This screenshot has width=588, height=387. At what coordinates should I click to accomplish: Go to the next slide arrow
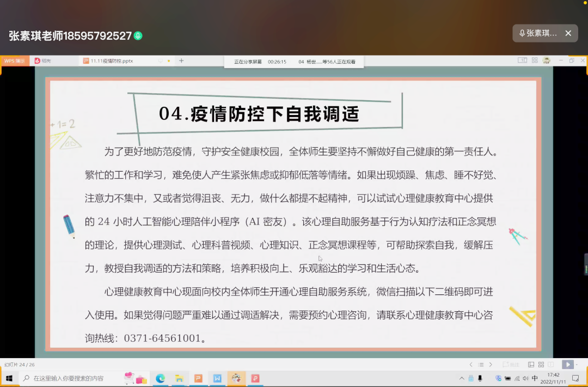coord(491,365)
